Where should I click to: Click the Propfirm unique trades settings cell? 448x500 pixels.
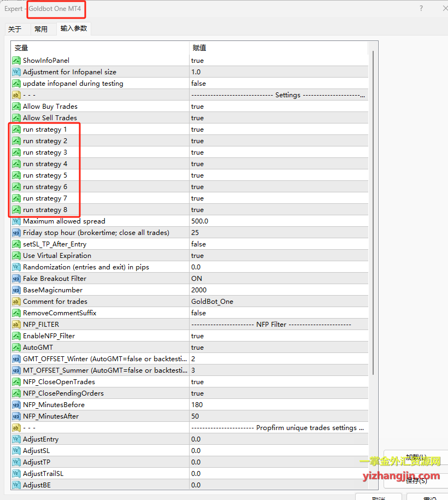(x=279, y=428)
